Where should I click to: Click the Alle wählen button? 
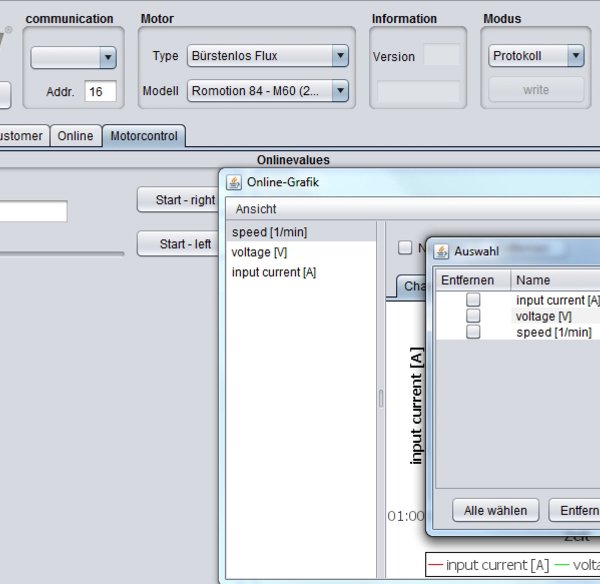(x=495, y=510)
